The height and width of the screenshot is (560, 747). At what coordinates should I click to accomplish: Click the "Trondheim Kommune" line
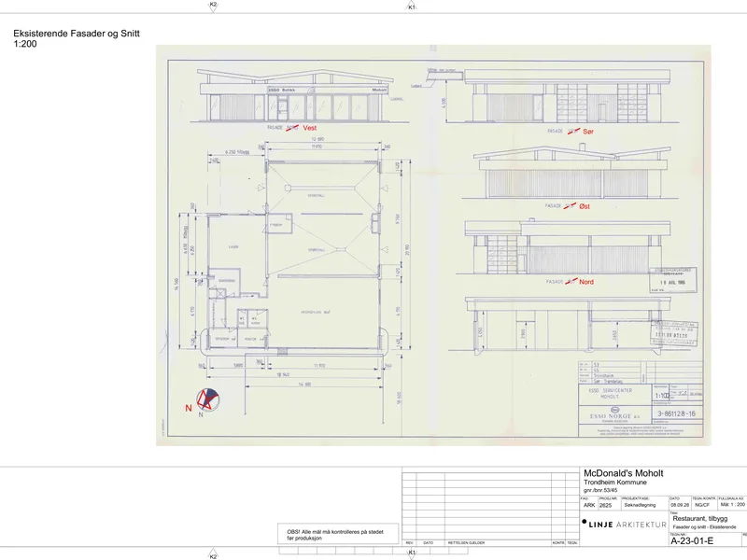point(615,483)
